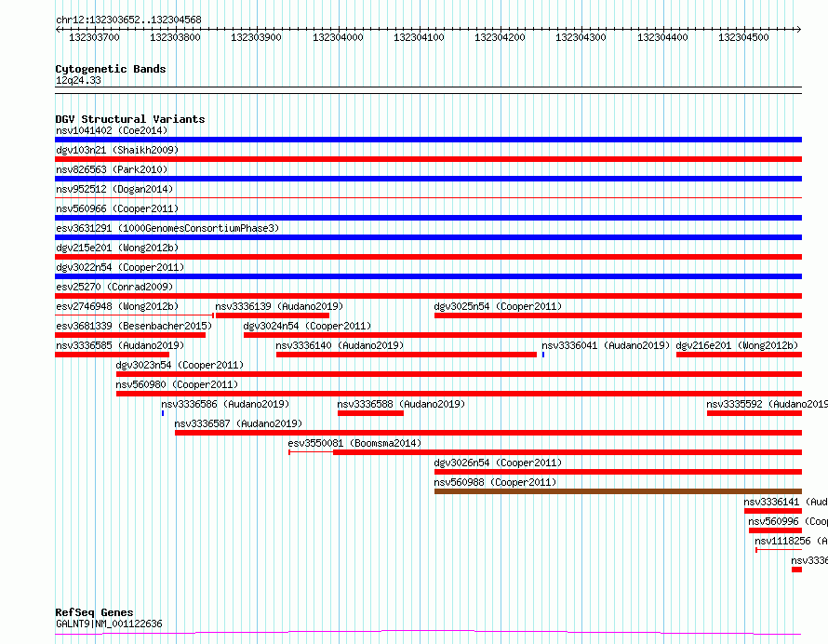This screenshot has height=644, width=828.
Task: Open dgv3024n54 (Cooper2011) variant label
Action: pyautogui.click(x=307, y=326)
